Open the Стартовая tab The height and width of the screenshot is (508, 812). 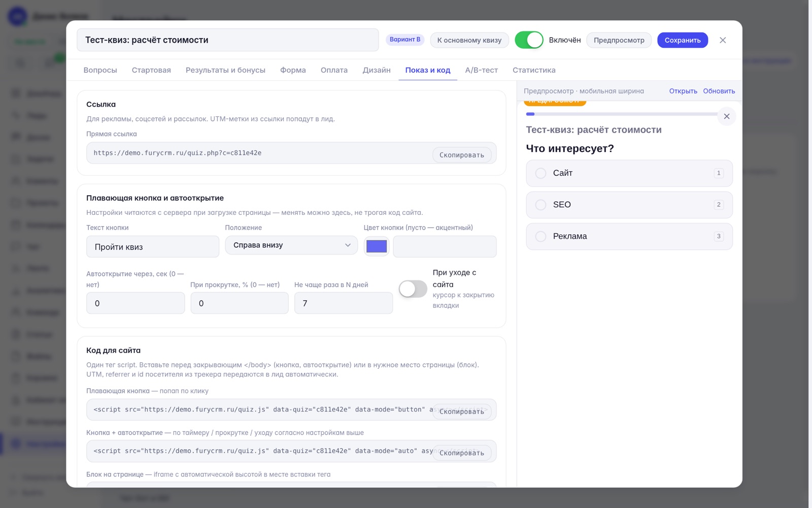[151, 70]
